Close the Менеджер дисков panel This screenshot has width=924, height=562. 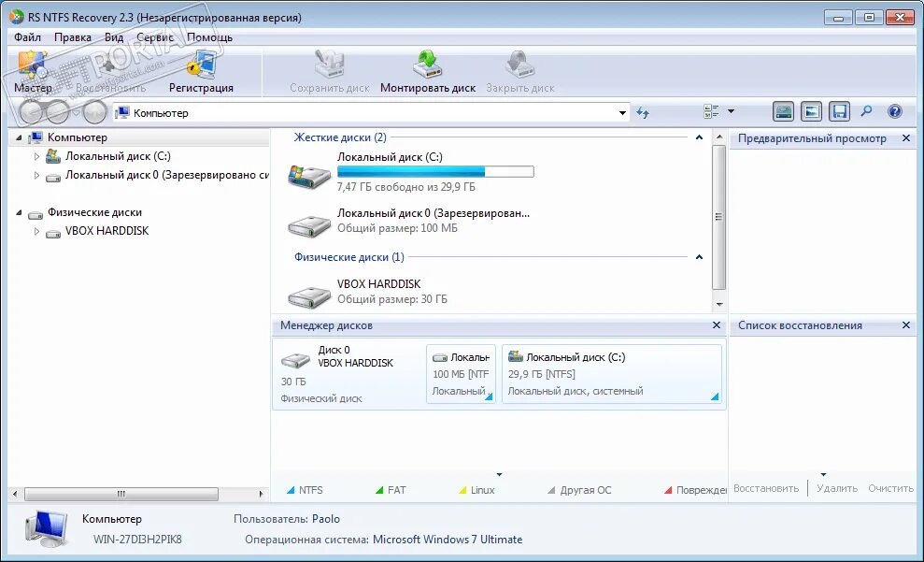[717, 324]
